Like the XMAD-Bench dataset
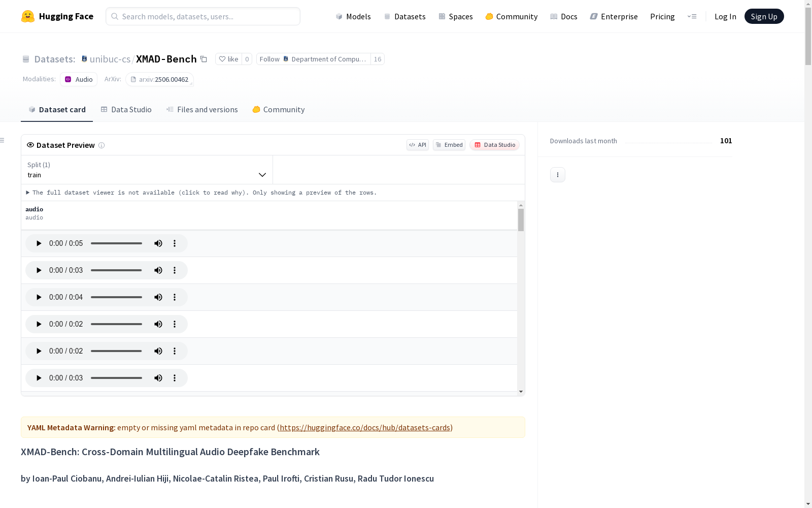This screenshot has width=812, height=508. tap(228, 59)
